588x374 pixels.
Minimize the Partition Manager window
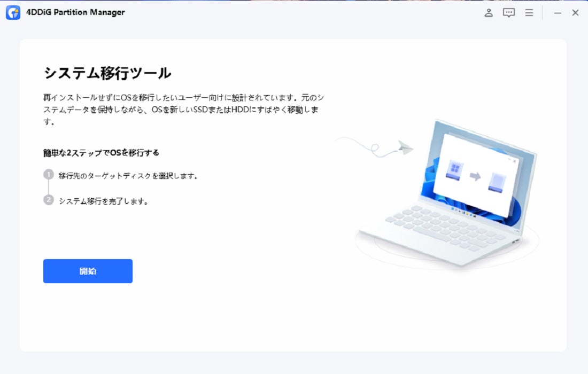(x=558, y=13)
